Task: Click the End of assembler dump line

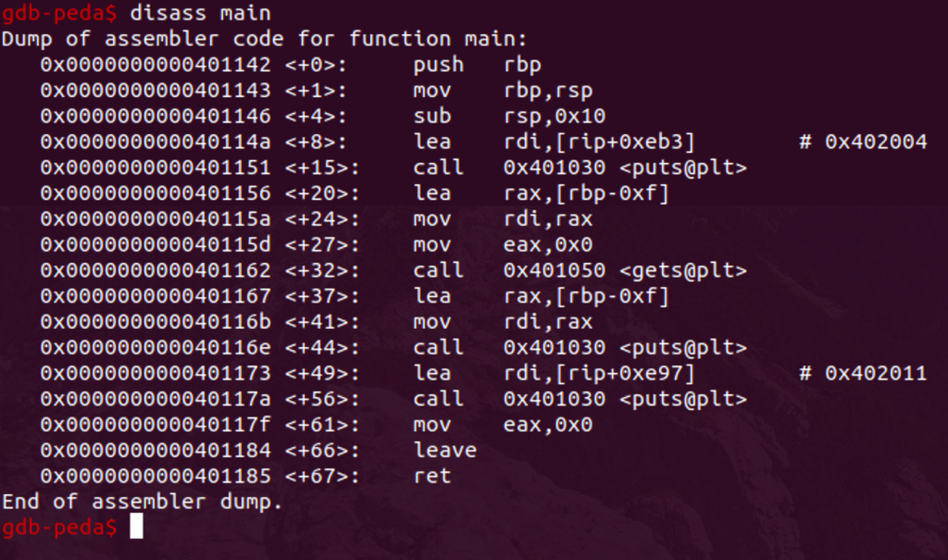Action: click(x=142, y=502)
